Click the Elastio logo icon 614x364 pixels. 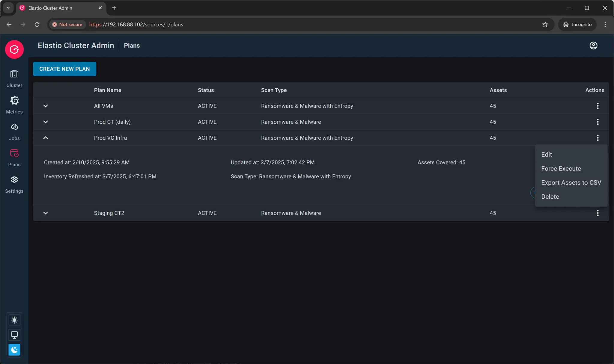coord(14,49)
